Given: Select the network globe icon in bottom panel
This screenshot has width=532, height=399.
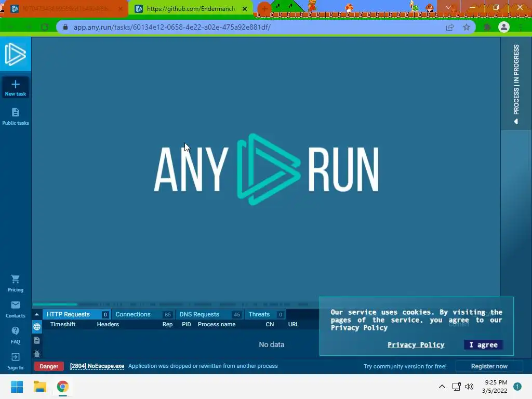Looking at the screenshot, I should pos(37,327).
